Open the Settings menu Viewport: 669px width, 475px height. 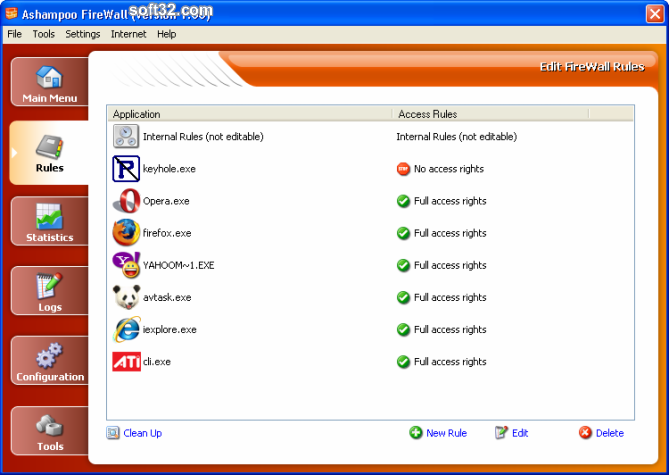click(83, 34)
